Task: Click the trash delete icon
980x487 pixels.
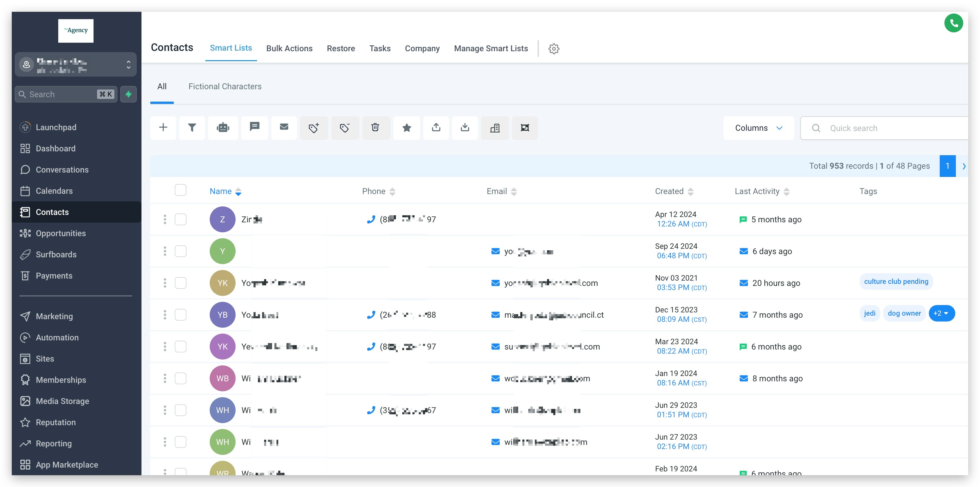Action: pos(375,127)
